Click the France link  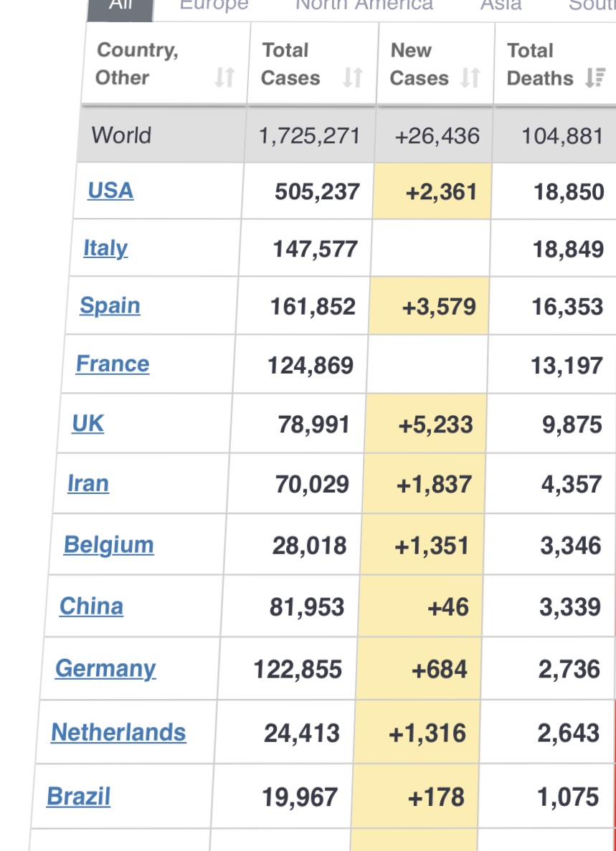tap(113, 364)
